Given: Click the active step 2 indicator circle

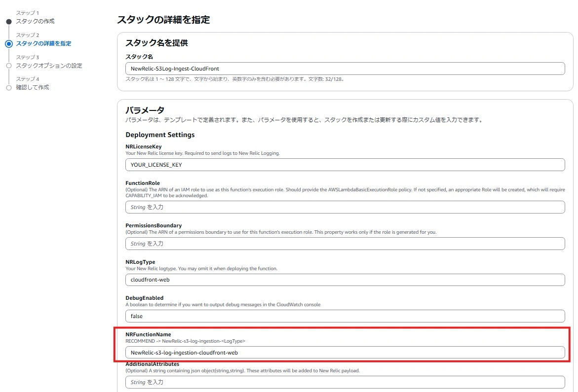Looking at the screenshot, I should (x=9, y=44).
